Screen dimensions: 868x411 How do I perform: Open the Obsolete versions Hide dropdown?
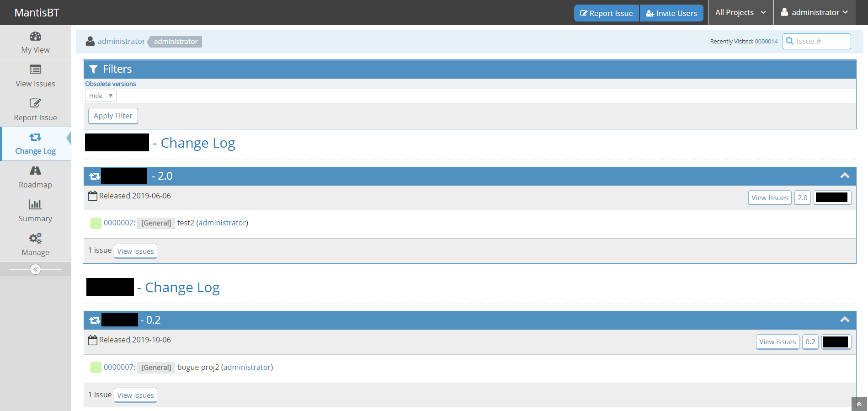pos(101,96)
